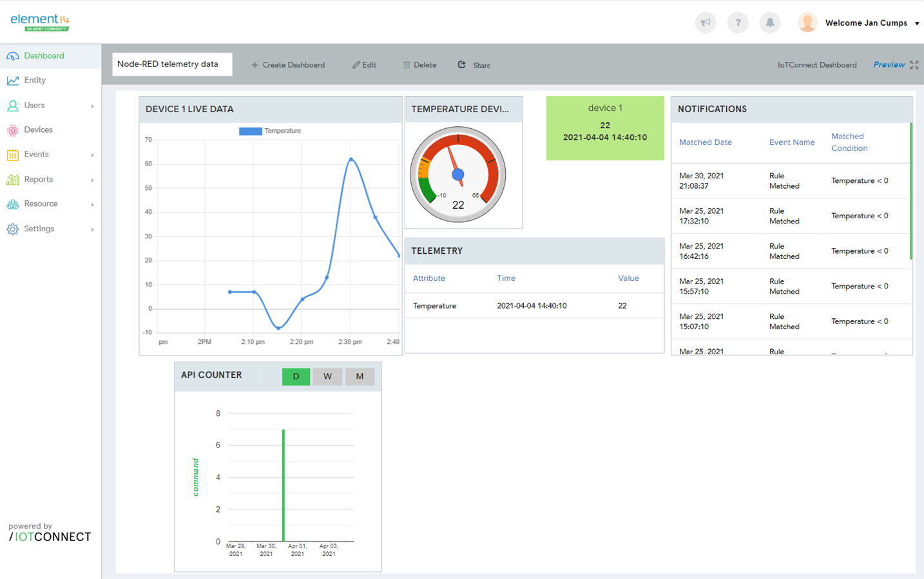
Task: Click the Delete toolbar button
Action: tap(419, 65)
